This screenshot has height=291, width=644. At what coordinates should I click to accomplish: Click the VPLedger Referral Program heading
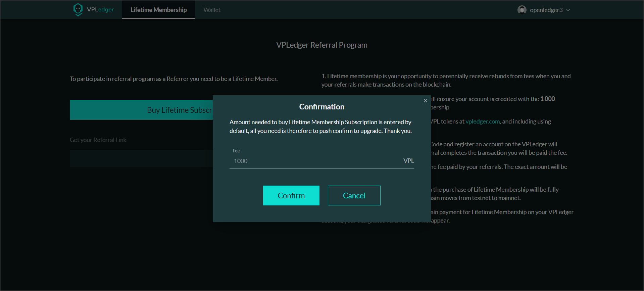coord(321,45)
